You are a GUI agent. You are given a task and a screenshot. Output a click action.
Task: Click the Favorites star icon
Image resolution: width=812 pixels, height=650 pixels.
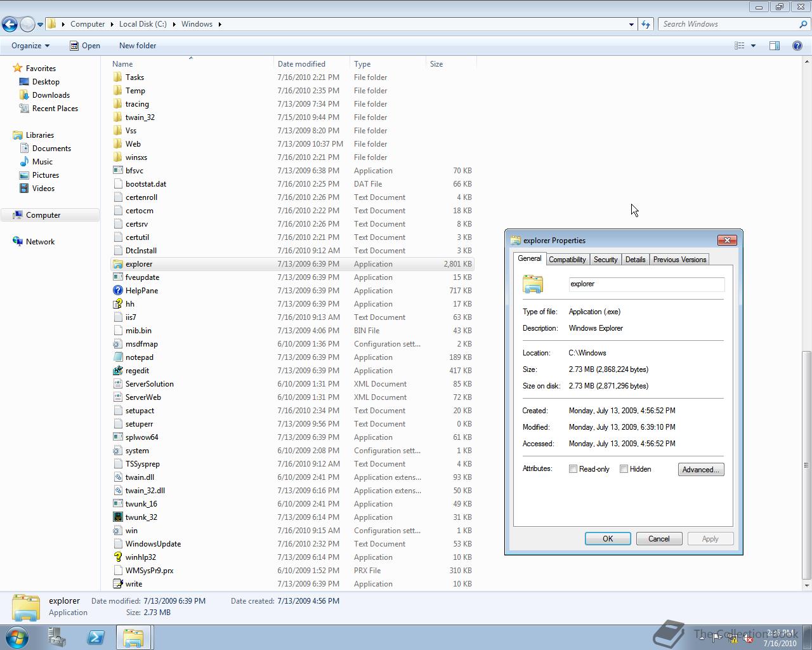(18, 68)
